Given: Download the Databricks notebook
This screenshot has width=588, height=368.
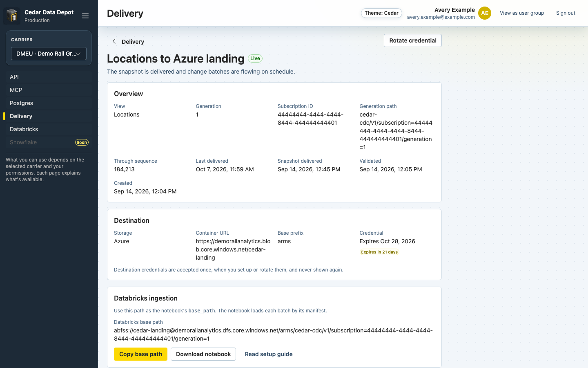Looking at the screenshot, I should (203, 354).
